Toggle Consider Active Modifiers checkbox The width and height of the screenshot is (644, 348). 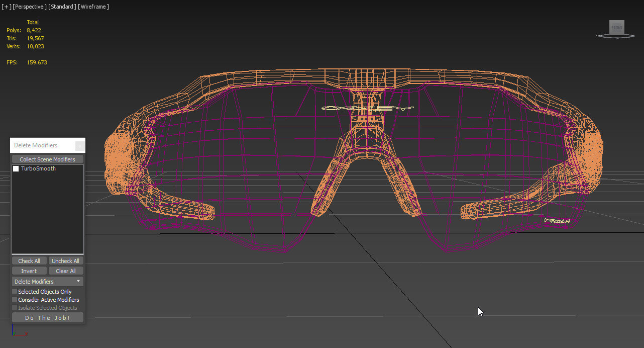click(x=15, y=300)
